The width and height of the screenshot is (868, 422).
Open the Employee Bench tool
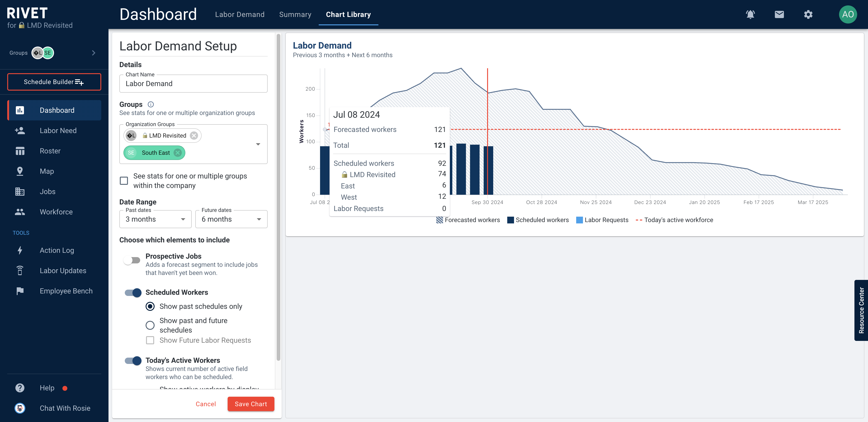coord(54,291)
